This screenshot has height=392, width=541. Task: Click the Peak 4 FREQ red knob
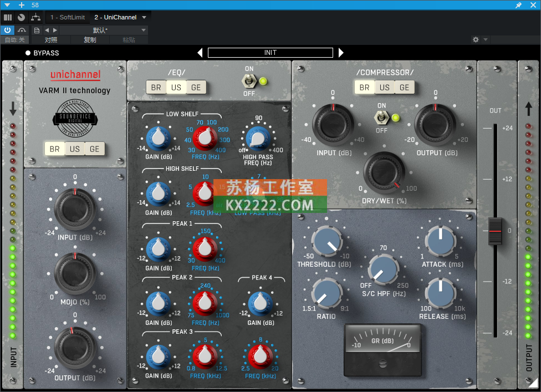tap(261, 357)
